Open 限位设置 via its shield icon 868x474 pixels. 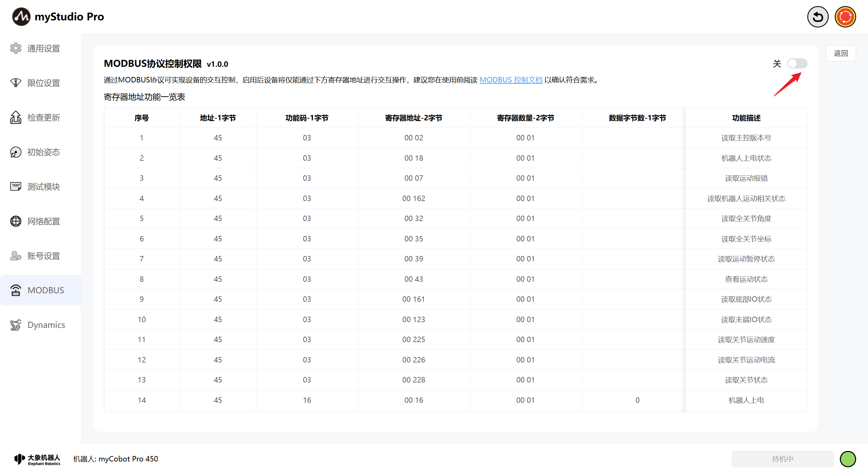coord(16,83)
